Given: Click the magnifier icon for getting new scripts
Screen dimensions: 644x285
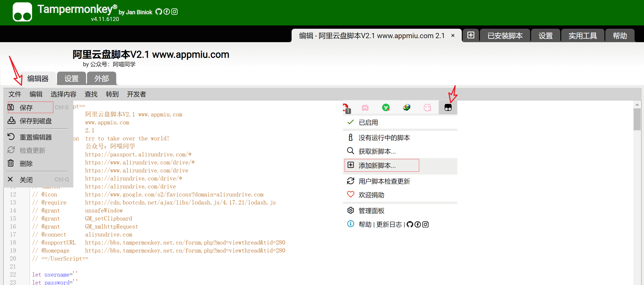Looking at the screenshot, I should click(351, 151).
